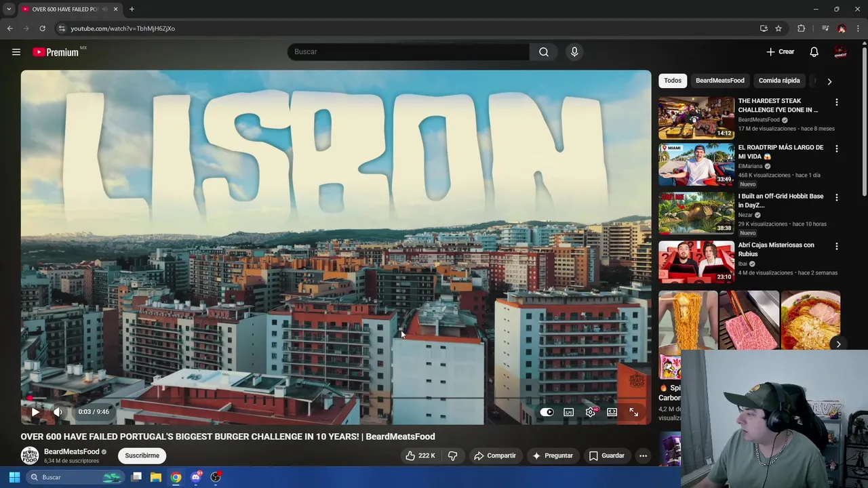Open options for the Off-Grid Hobbit Base video
868x488 pixels.
836,197
